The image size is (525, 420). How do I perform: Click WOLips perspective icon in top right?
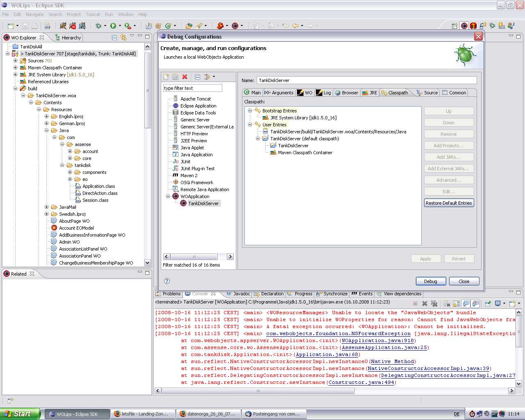pyautogui.click(x=464, y=26)
